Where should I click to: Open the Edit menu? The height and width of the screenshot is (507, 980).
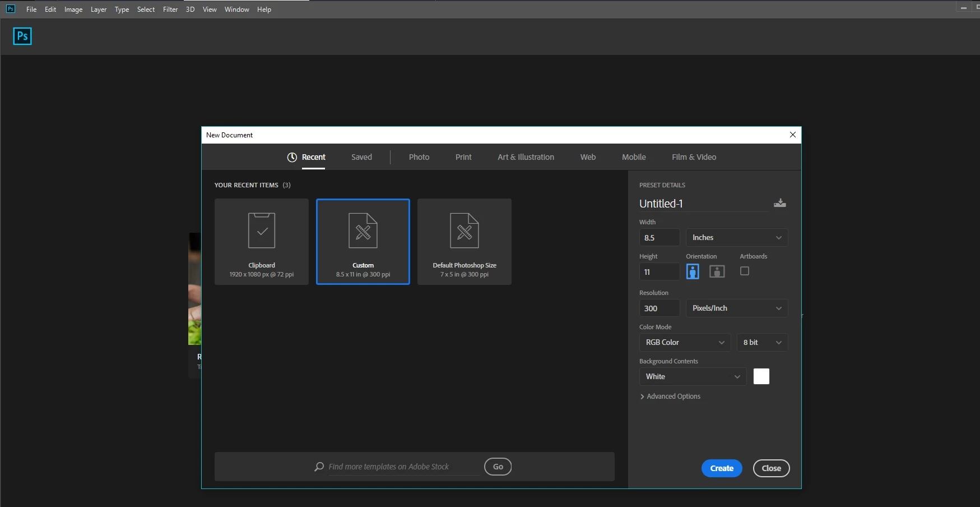pos(50,10)
